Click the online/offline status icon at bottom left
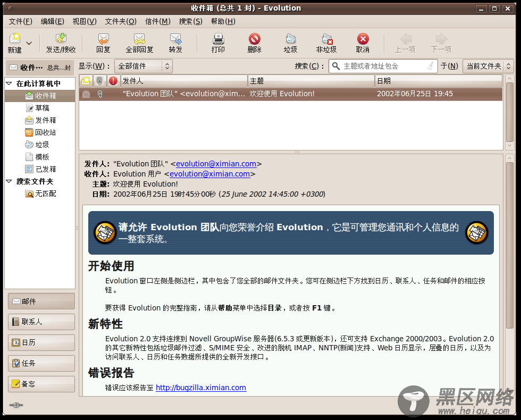Image resolution: width=521 pixels, height=420 pixels. (16, 405)
